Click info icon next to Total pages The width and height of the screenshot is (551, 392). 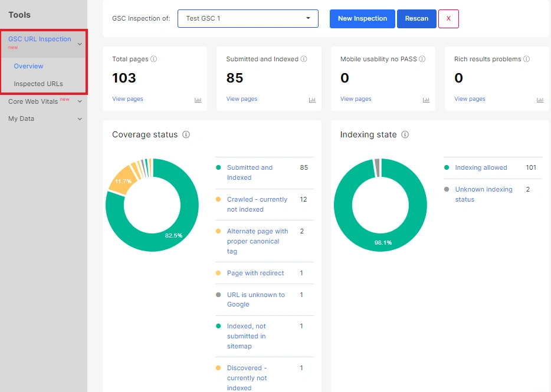[153, 59]
